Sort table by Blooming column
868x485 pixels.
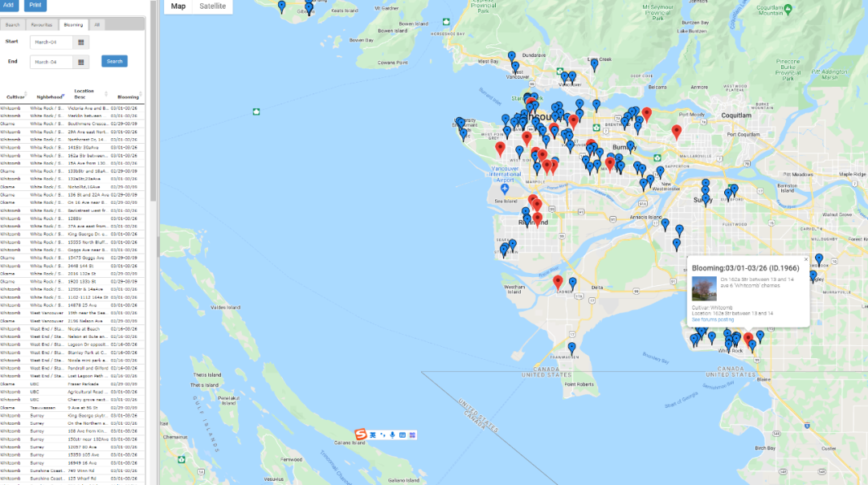(x=129, y=96)
